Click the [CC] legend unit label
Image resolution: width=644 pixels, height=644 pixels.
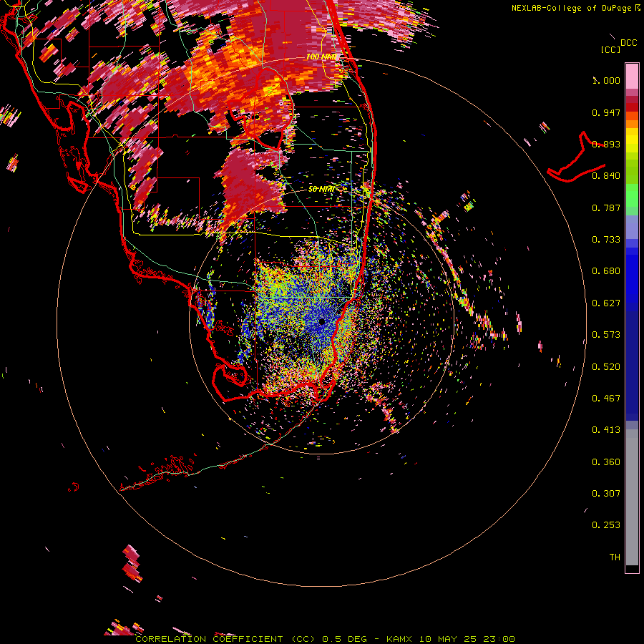[x=610, y=49]
